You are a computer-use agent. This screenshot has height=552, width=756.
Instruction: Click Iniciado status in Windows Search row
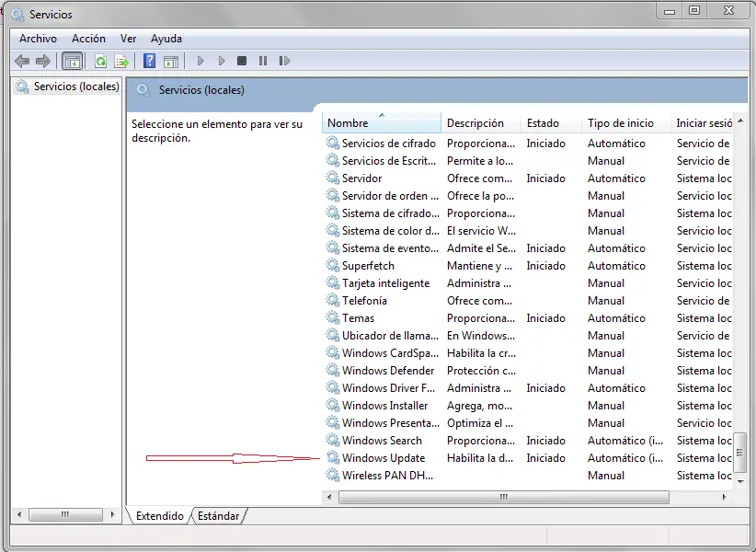pyautogui.click(x=545, y=440)
